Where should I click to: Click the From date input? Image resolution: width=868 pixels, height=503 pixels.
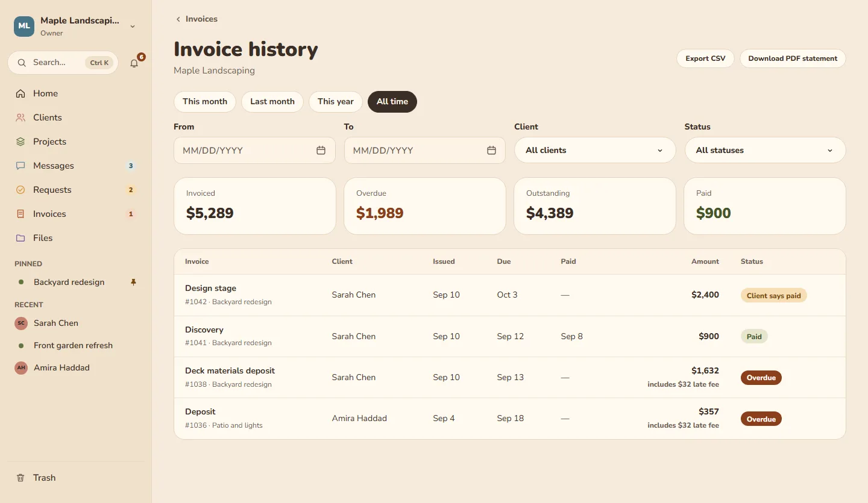tap(254, 150)
